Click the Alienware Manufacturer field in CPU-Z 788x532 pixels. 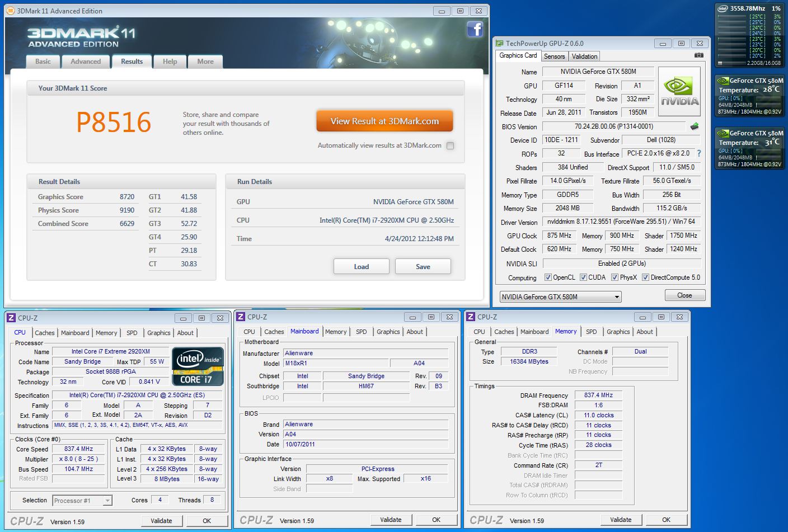click(365, 354)
